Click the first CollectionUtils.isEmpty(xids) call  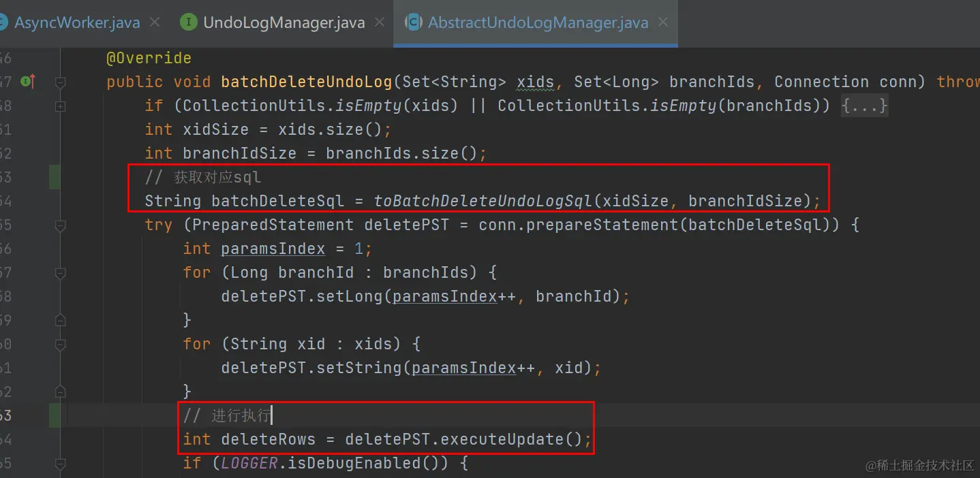click(320, 106)
